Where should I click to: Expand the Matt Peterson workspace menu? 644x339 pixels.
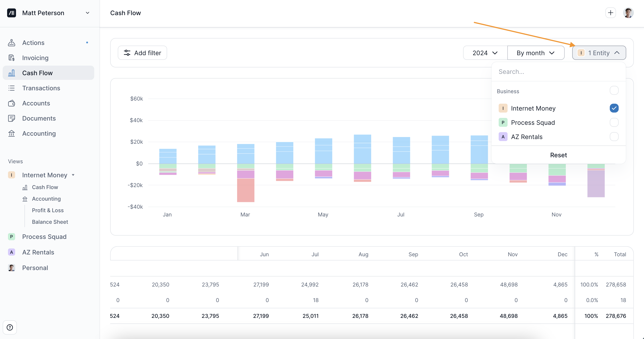tap(87, 13)
